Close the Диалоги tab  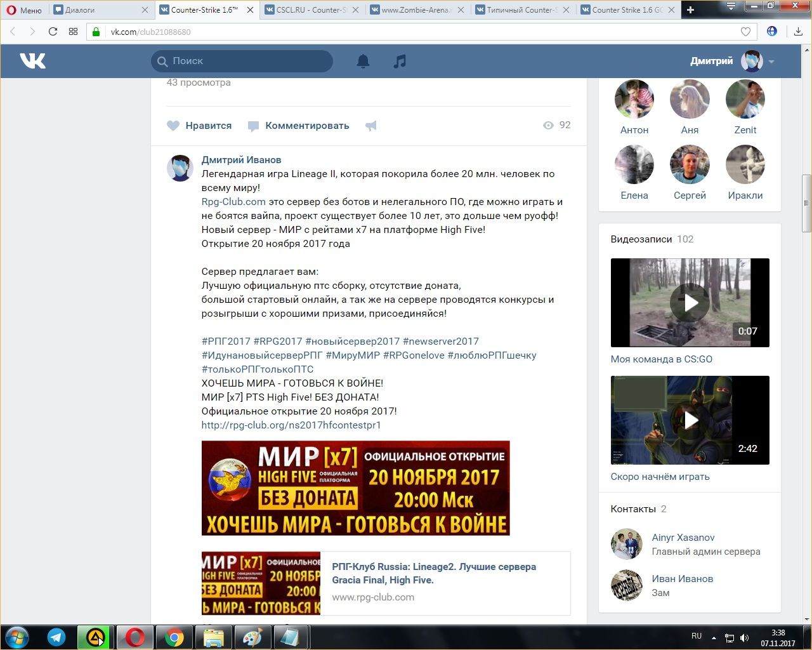pyautogui.click(x=145, y=10)
